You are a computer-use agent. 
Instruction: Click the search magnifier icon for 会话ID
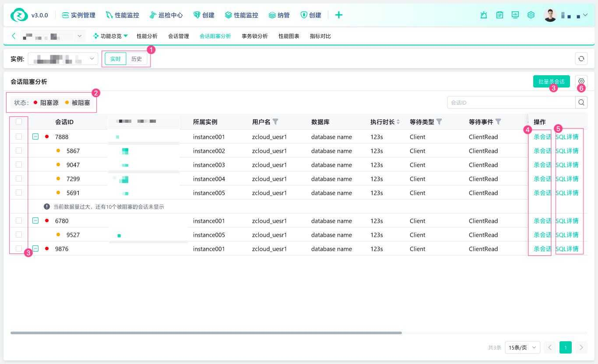coord(581,102)
